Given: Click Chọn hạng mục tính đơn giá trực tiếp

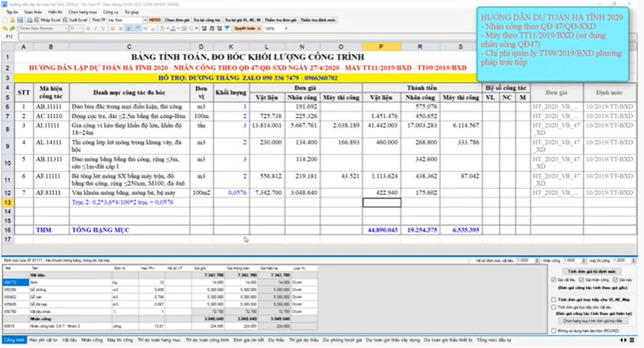Looking at the screenshot, I should pos(592,321).
